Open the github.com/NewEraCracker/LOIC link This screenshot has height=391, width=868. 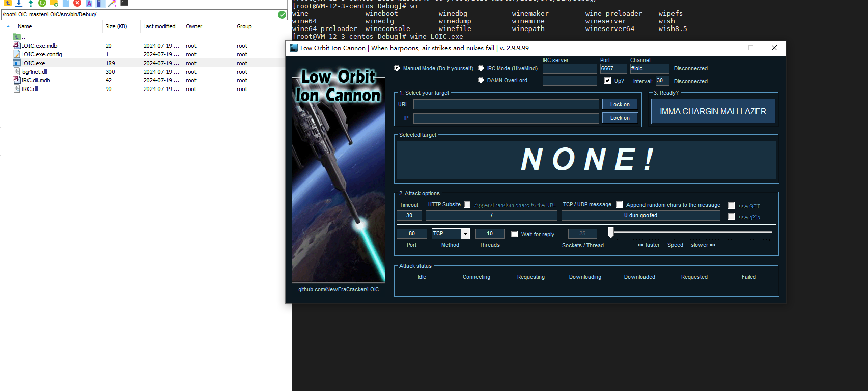tap(339, 289)
